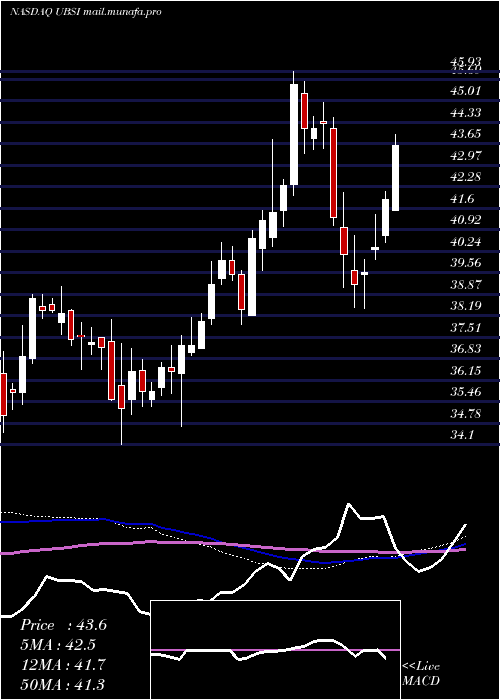Click the 42.97 price label
The width and height of the screenshot is (500, 700).
(465, 156)
